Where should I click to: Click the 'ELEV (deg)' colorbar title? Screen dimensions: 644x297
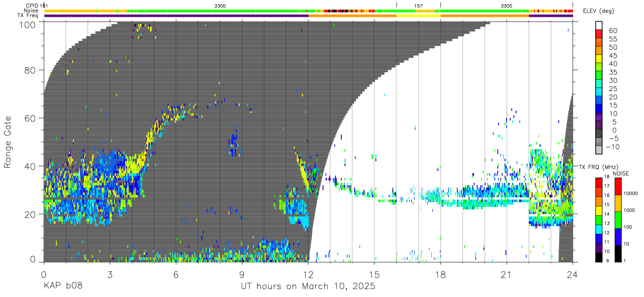(599, 12)
